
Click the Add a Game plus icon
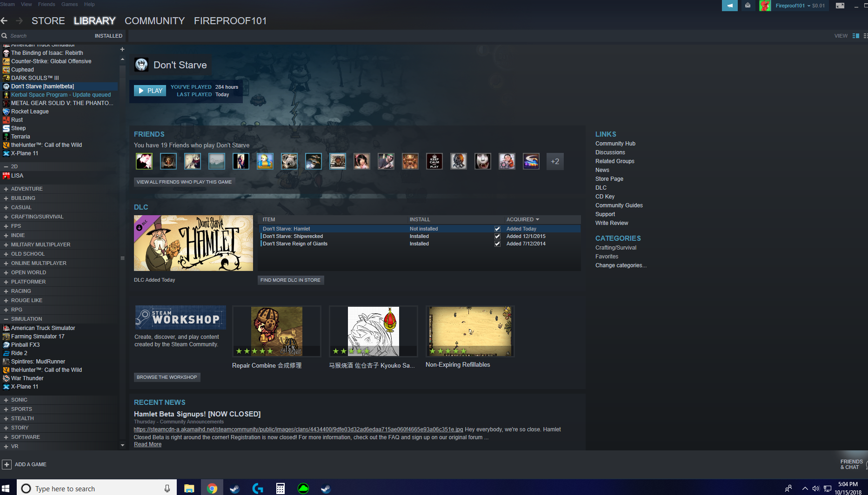tap(7, 464)
